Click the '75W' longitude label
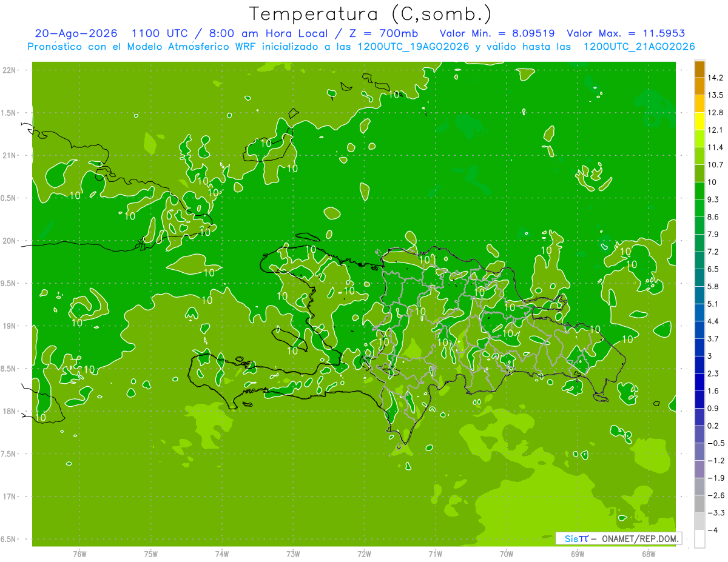This screenshot has height=562, width=728. coord(151,554)
